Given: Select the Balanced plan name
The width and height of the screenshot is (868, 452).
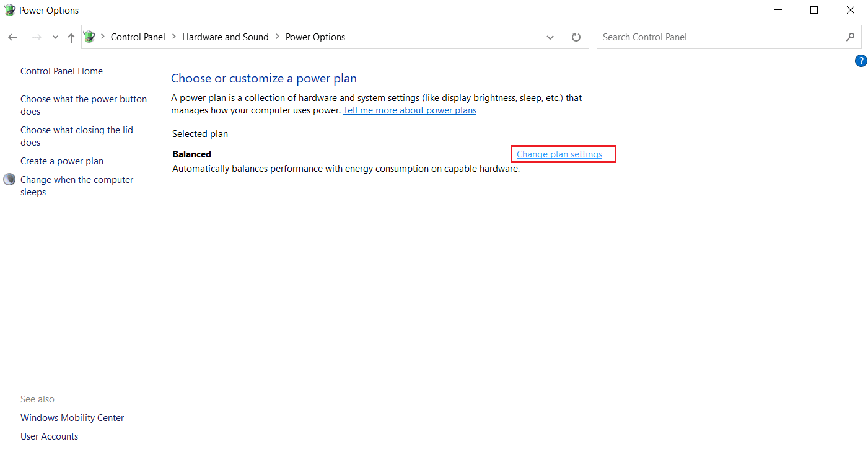Looking at the screenshot, I should point(192,154).
